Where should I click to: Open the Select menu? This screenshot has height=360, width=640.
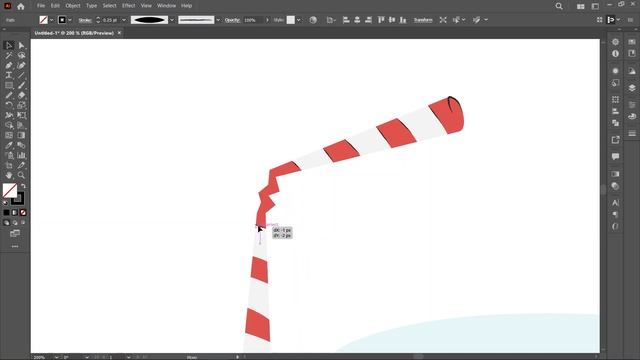pos(109,6)
